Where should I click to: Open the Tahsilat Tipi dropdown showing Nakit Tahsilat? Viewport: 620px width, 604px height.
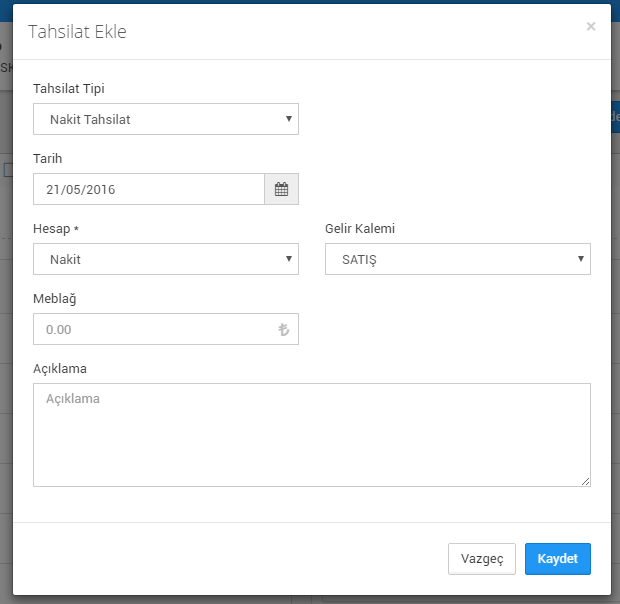coord(166,119)
